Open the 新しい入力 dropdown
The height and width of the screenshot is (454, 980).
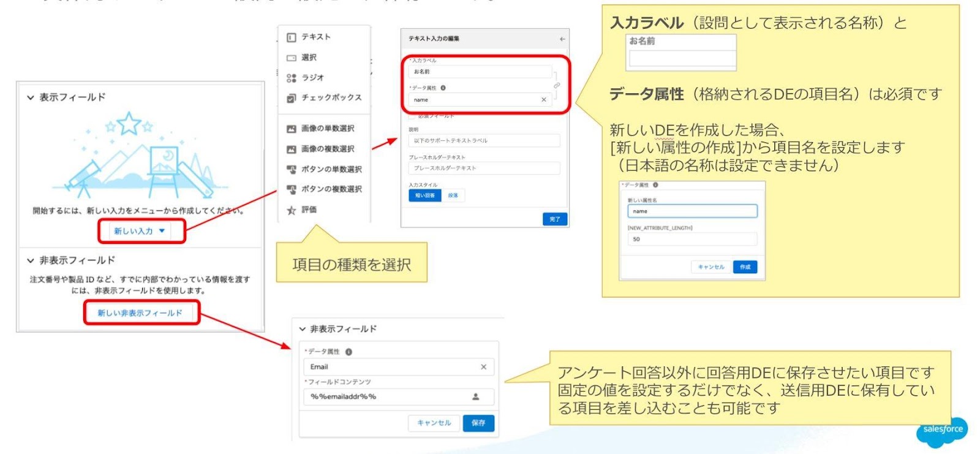[140, 231]
